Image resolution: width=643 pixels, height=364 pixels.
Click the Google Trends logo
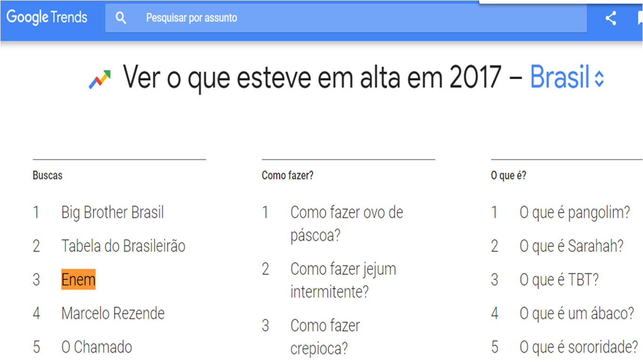coord(47,18)
